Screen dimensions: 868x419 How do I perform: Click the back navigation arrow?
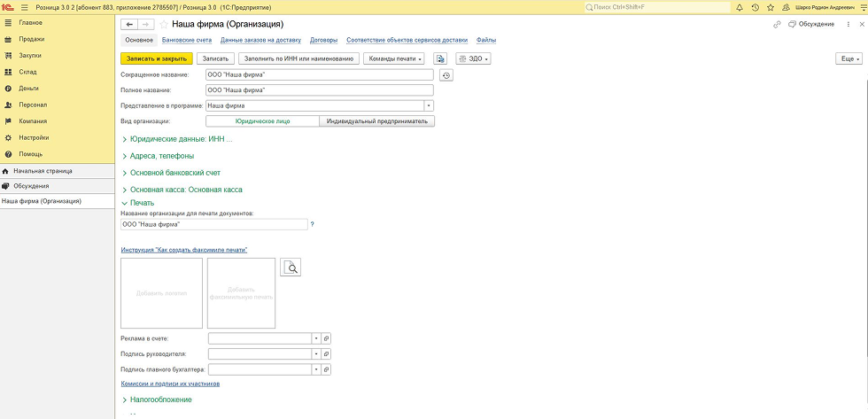coord(130,24)
